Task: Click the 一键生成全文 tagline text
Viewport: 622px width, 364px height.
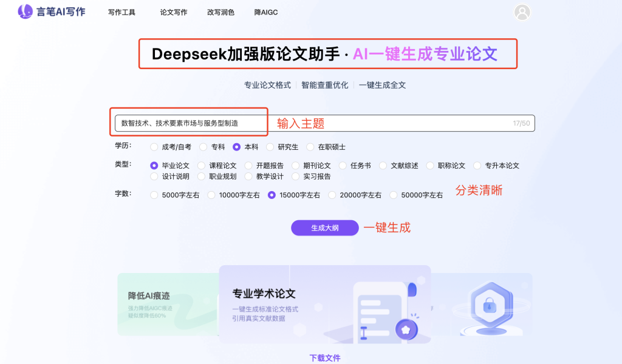Action: click(382, 85)
